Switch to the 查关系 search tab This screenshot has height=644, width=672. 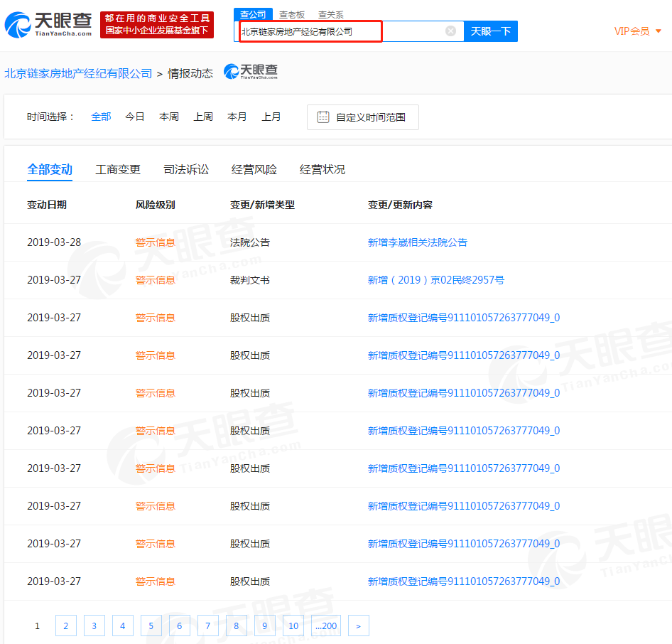click(x=327, y=14)
